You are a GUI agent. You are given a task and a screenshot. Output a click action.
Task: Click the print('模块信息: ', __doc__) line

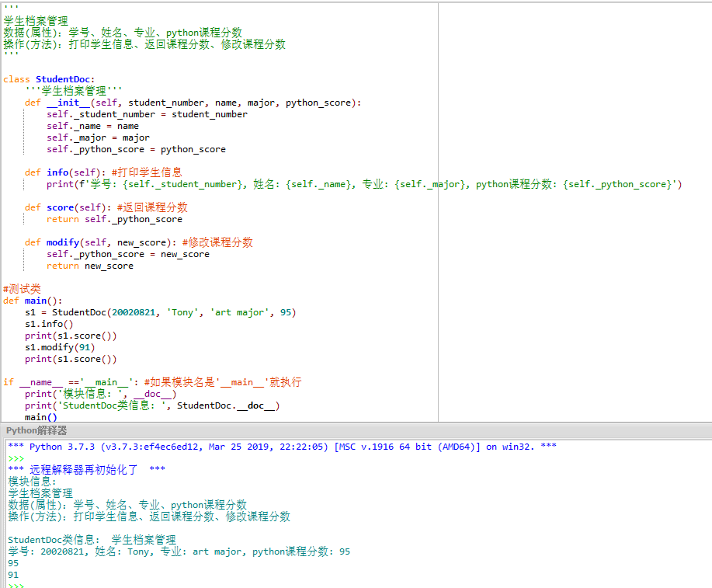pos(101,394)
